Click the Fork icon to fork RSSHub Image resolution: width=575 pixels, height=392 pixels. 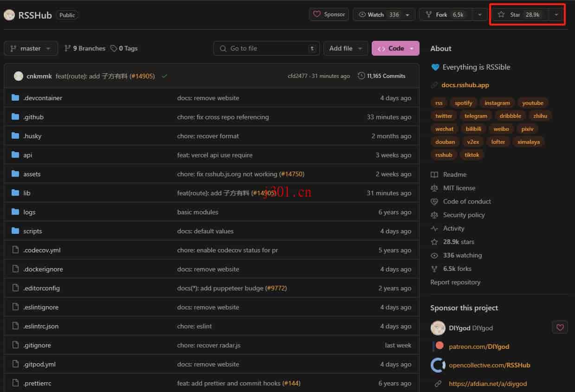[428, 14]
